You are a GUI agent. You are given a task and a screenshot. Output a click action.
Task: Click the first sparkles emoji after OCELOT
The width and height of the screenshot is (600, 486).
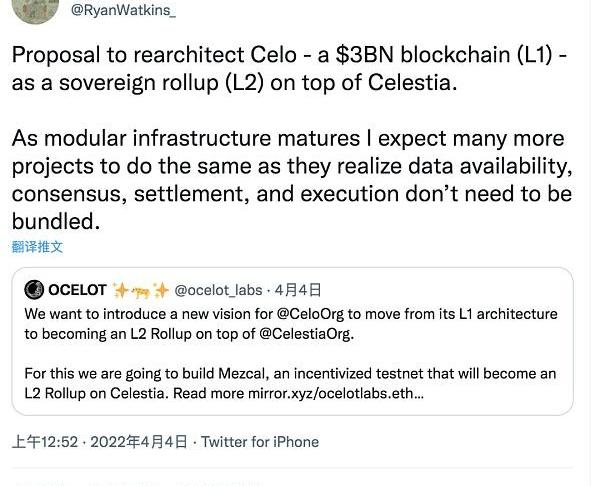(121, 291)
